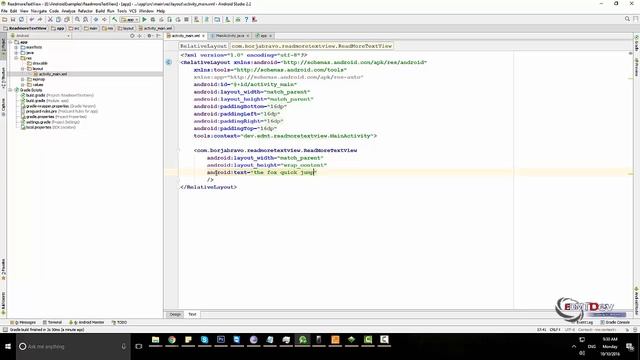The width and height of the screenshot is (640, 360).
Task: Close the activity_main.xml editor tab
Action: (x=204, y=36)
